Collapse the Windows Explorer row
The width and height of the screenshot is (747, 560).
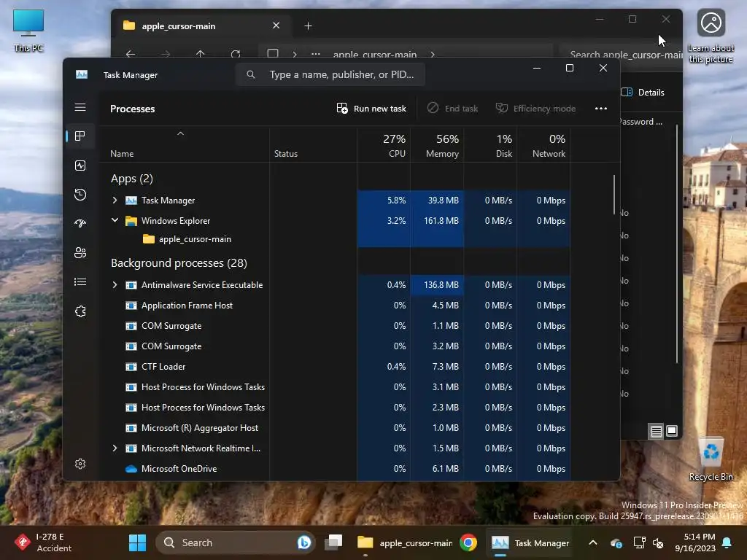click(115, 220)
